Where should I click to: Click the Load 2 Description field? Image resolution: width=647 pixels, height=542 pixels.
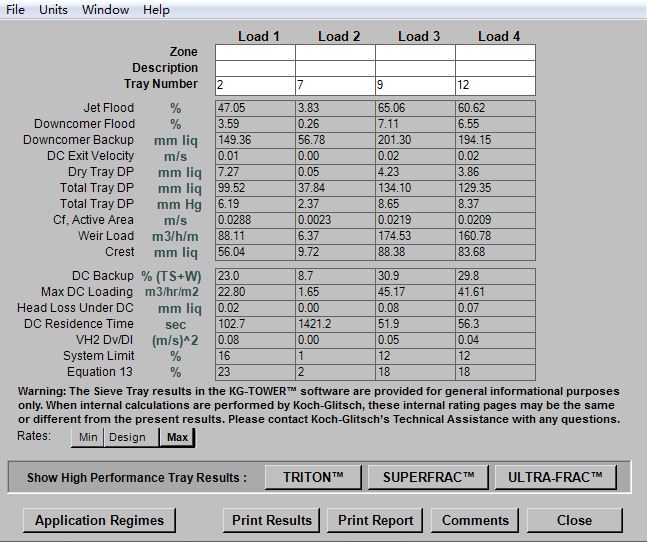pos(335,68)
